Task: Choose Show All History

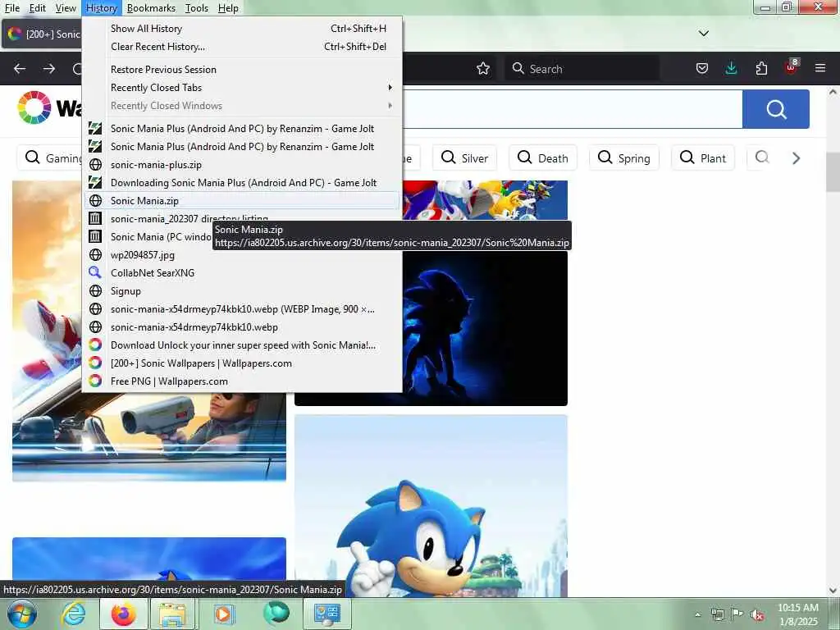Action: (x=242, y=29)
